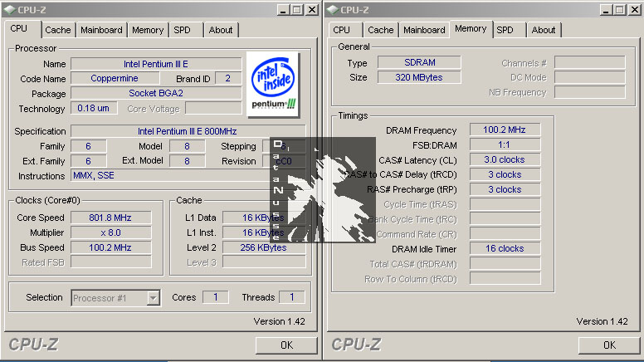Click the Intel Inside Pentium III logo
Viewport: 644px width, 362px height.
click(x=273, y=84)
